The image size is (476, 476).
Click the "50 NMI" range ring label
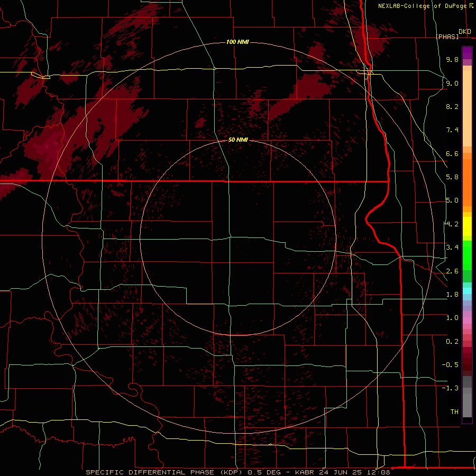[238, 140]
